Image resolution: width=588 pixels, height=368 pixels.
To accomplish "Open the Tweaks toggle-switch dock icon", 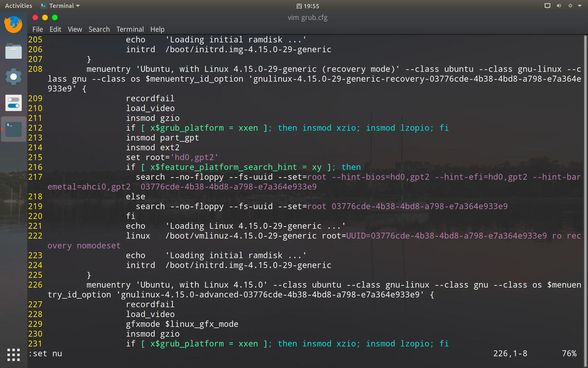I will (13, 103).
